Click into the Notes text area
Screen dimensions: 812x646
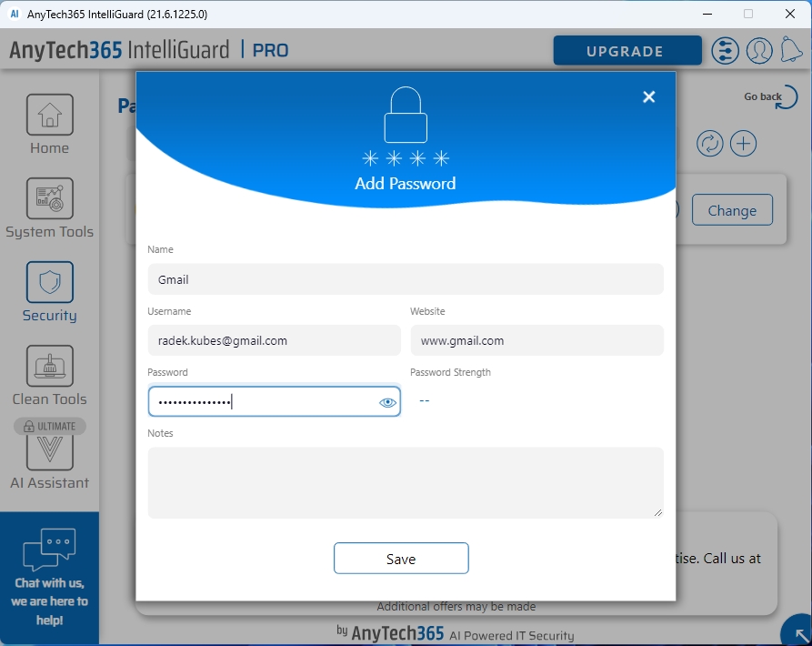[406, 483]
